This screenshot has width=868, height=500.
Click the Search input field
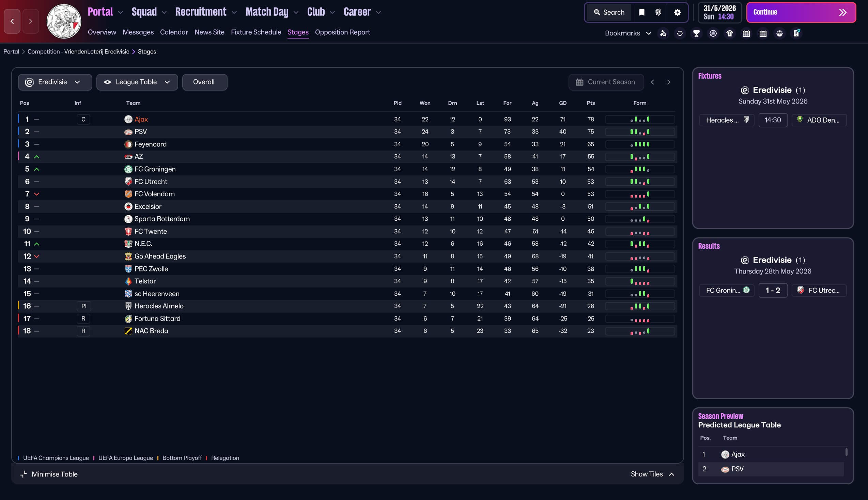pos(609,12)
